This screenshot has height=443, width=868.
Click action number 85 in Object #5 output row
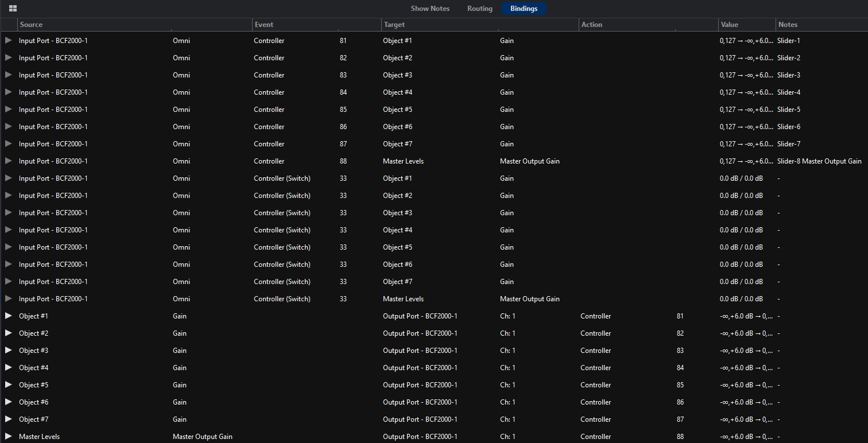click(x=680, y=385)
